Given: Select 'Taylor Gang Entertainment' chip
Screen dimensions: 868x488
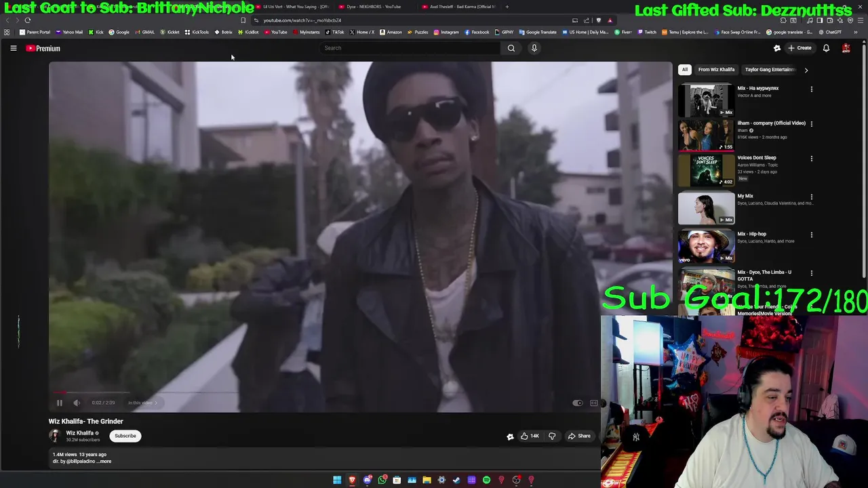Looking at the screenshot, I should 770,69.
